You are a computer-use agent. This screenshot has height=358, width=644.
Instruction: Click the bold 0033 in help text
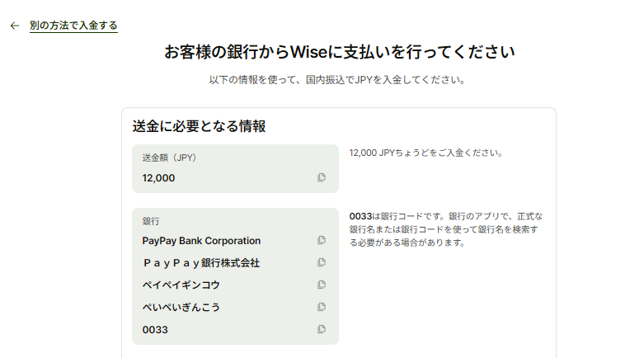pyautogui.click(x=360, y=216)
